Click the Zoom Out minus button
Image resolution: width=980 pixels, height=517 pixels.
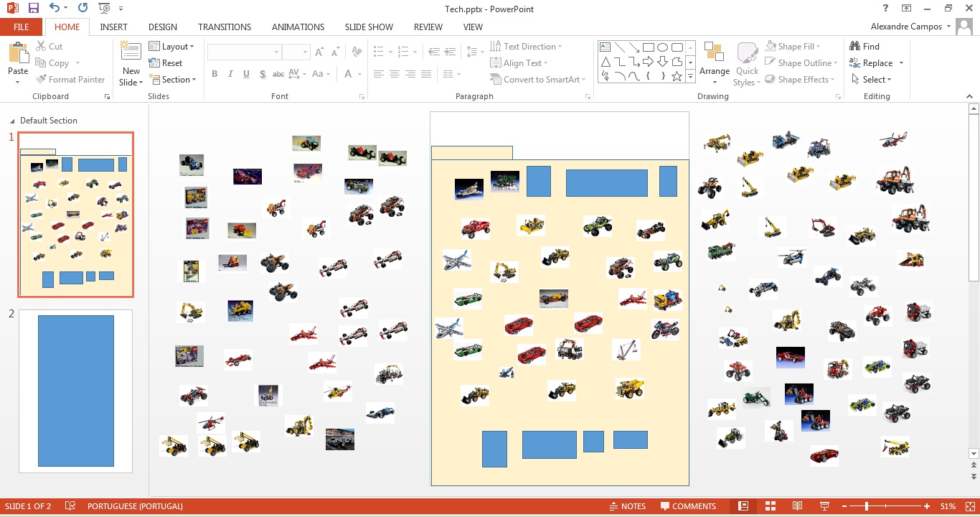(x=844, y=506)
